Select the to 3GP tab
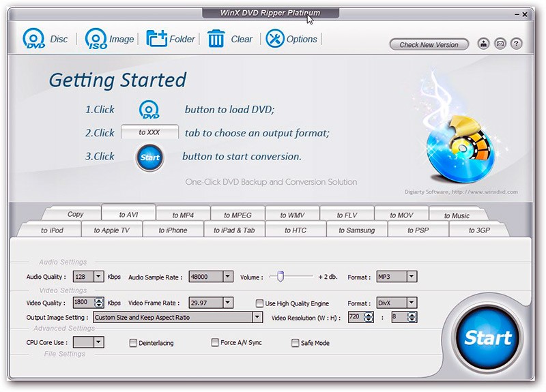The height and width of the screenshot is (392, 546). (x=479, y=230)
